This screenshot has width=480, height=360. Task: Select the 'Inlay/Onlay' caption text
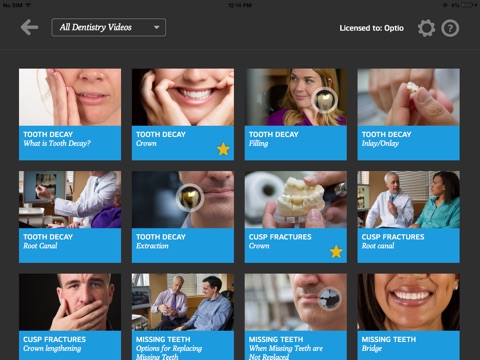pyautogui.click(x=380, y=144)
